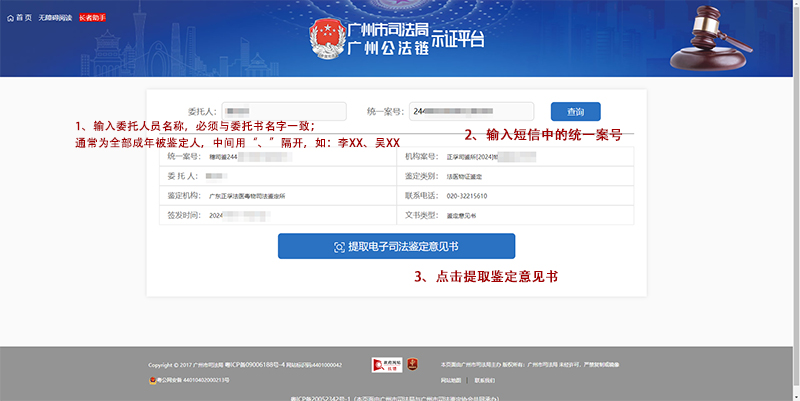Open the 粤ICP备09006188号-4 record link
This screenshot has width=800, height=401.
(x=254, y=365)
